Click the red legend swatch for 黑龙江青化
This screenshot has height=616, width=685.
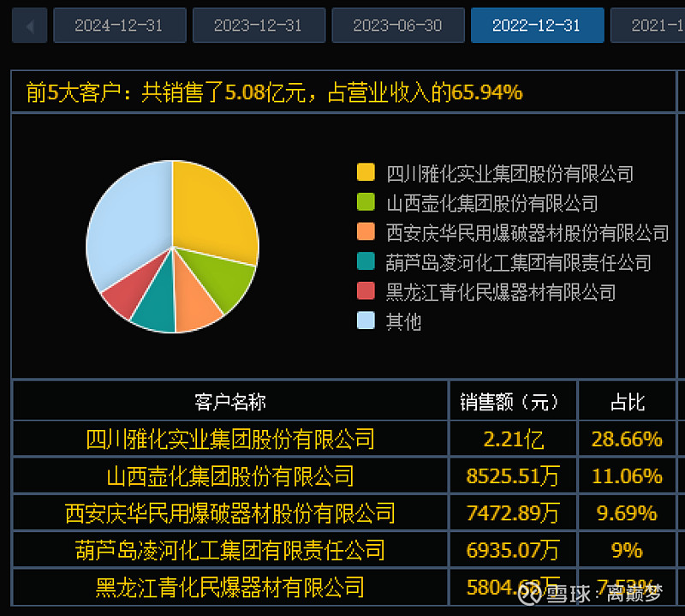pyautogui.click(x=366, y=290)
